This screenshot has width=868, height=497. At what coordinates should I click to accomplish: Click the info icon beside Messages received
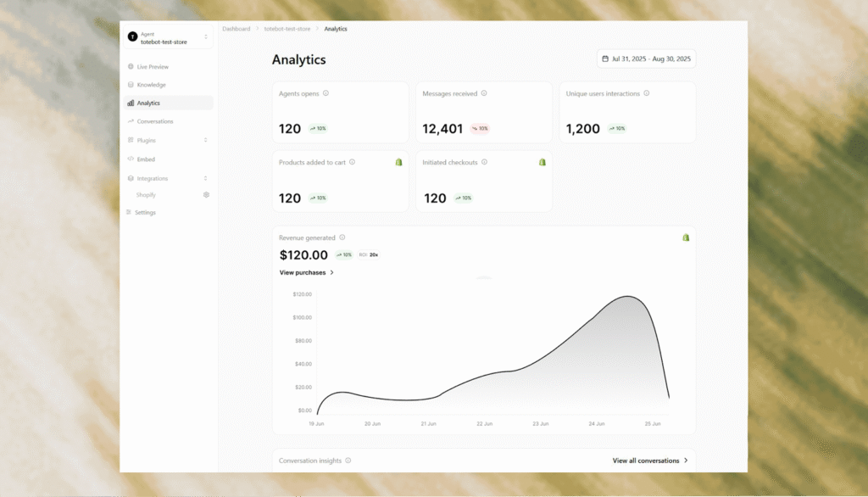coord(484,94)
